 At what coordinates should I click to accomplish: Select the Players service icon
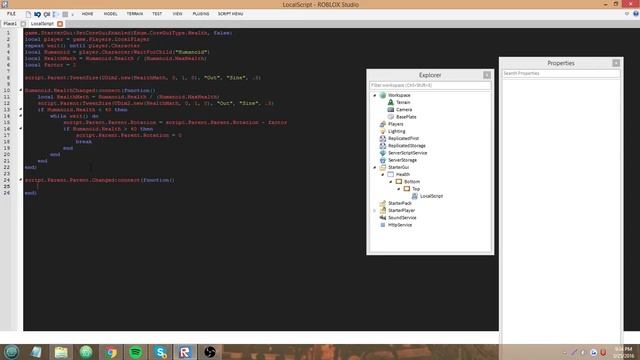(x=382, y=124)
